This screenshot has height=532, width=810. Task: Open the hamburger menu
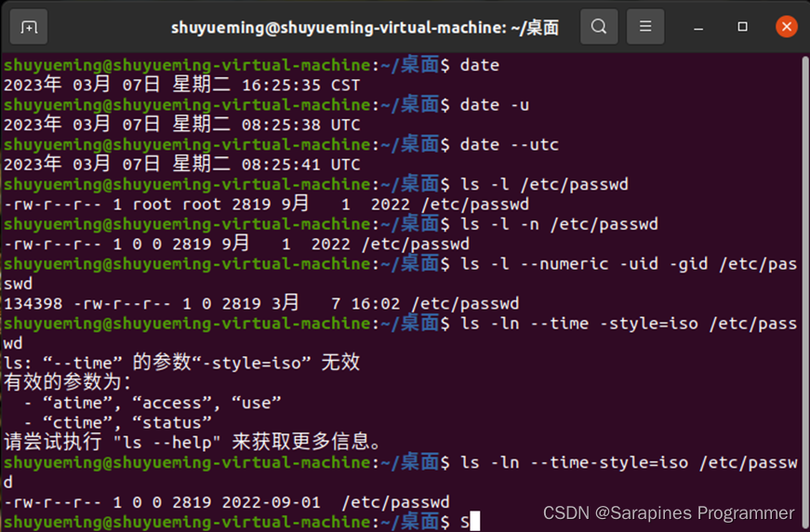click(x=645, y=26)
